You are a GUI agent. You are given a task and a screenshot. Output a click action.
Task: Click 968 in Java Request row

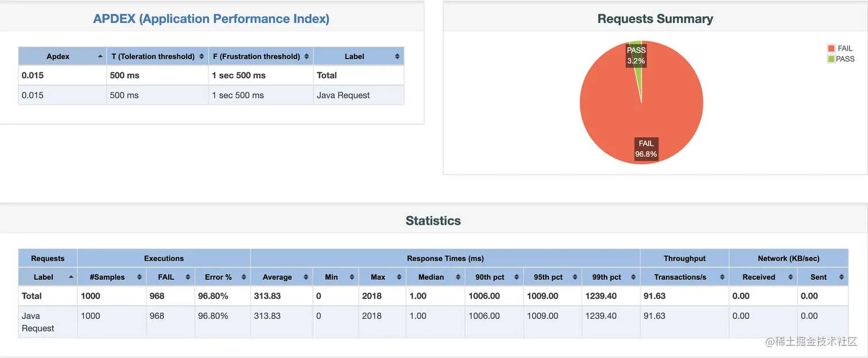pyautogui.click(x=157, y=315)
